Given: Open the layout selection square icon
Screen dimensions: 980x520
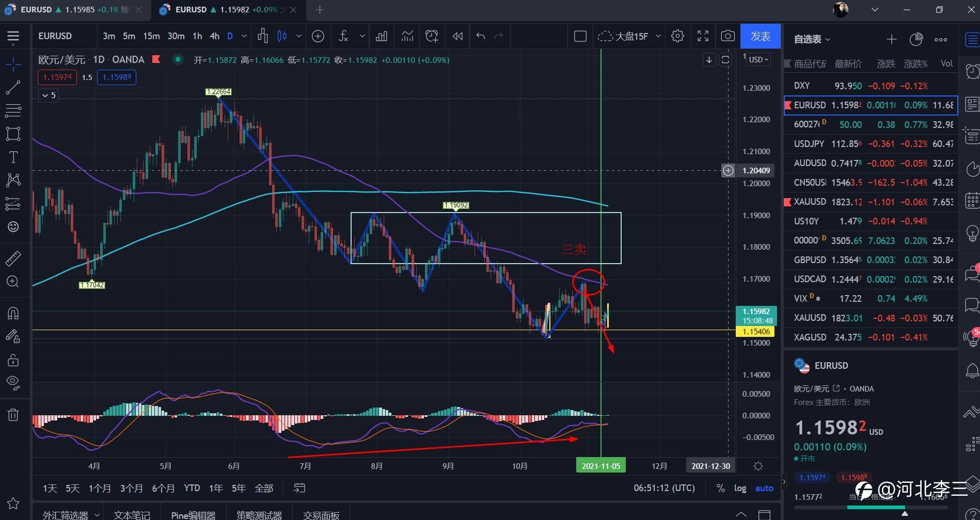Looking at the screenshot, I should pyautogui.click(x=580, y=36).
